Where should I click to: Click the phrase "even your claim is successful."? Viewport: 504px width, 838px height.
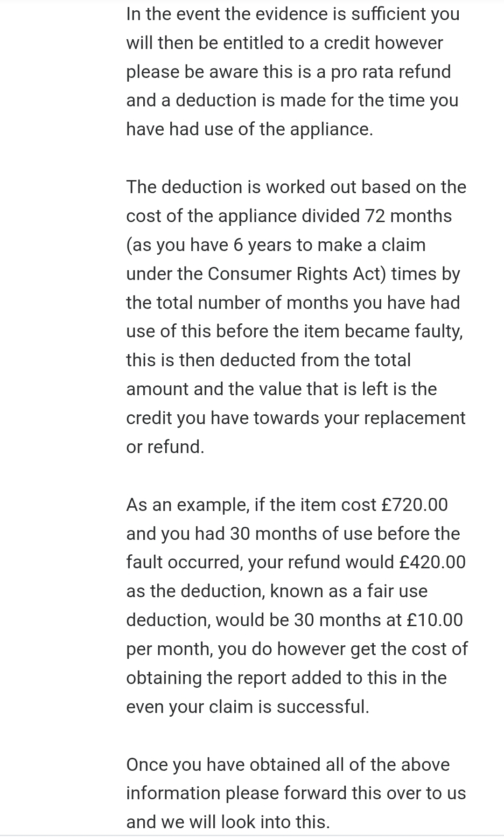[x=247, y=707]
